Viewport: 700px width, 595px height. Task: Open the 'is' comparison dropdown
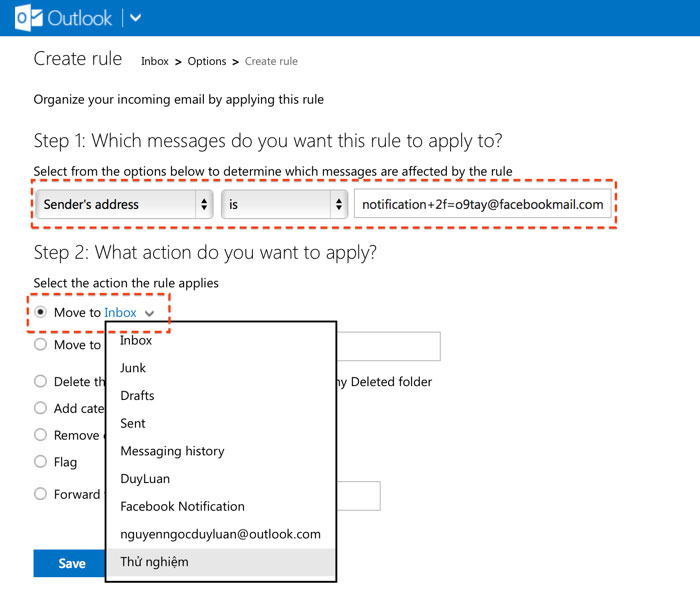click(284, 204)
